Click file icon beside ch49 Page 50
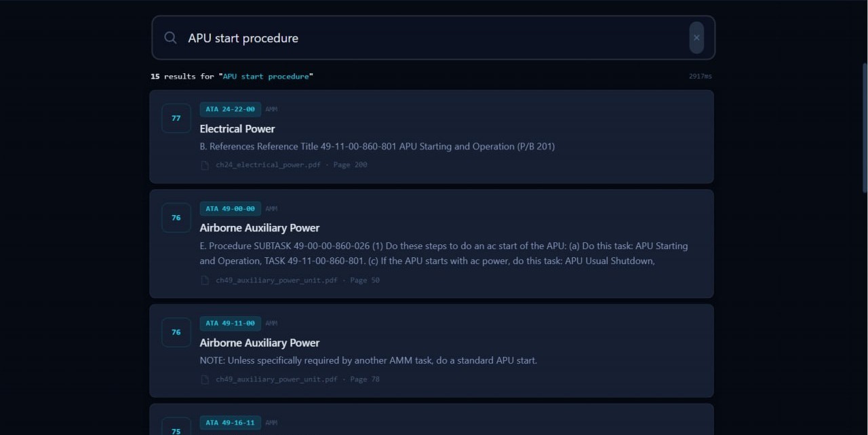868x435 pixels. click(x=205, y=280)
